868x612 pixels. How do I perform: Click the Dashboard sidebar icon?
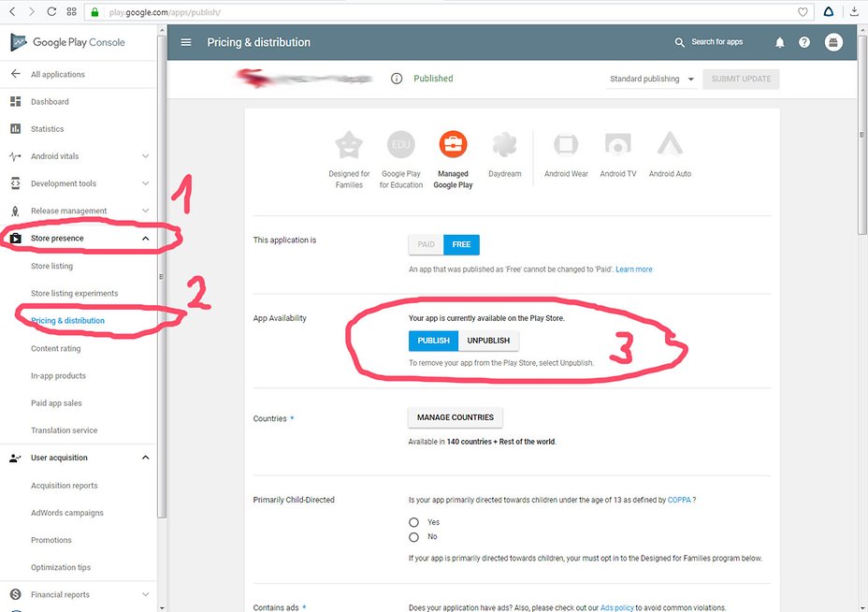pyautogui.click(x=16, y=101)
